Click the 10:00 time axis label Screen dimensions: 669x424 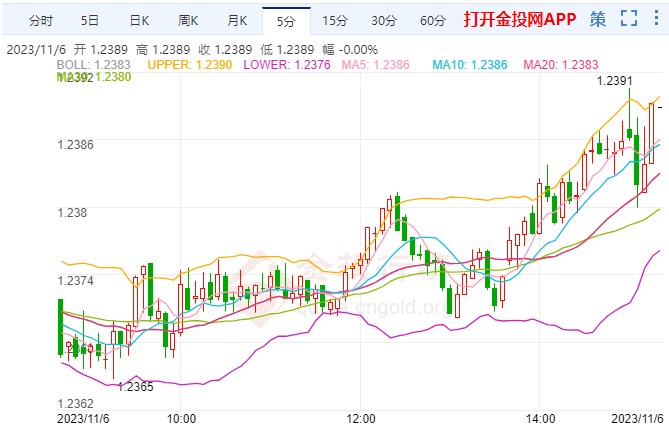(181, 418)
